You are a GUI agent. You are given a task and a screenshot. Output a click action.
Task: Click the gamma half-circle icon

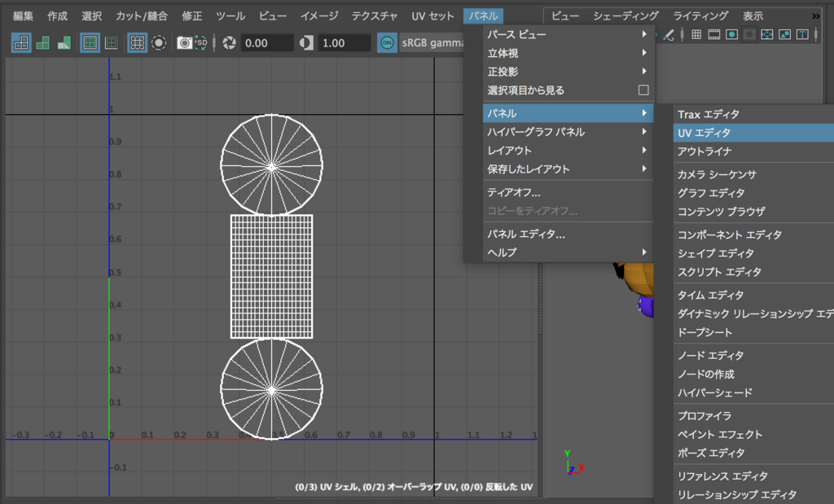click(x=306, y=42)
